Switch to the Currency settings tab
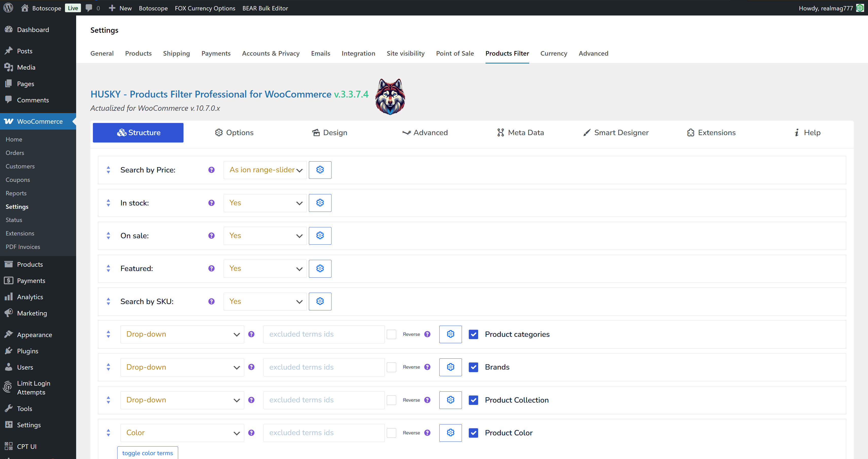868x459 pixels. click(554, 53)
